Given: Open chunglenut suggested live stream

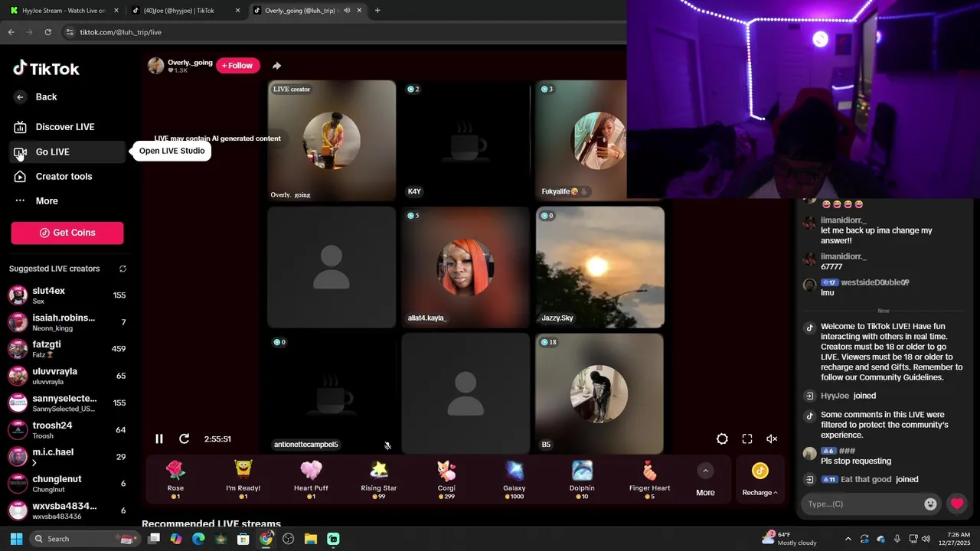Looking at the screenshot, I should (x=67, y=484).
